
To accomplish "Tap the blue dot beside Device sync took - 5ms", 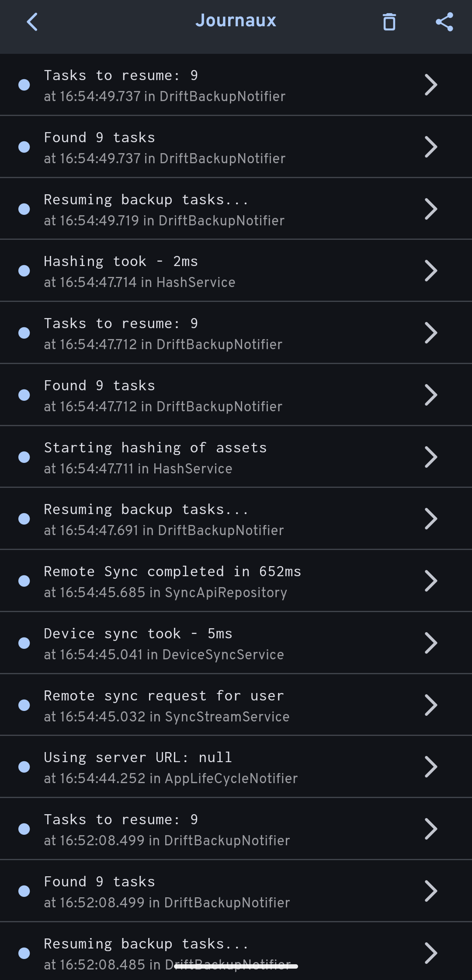I will click(24, 643).
